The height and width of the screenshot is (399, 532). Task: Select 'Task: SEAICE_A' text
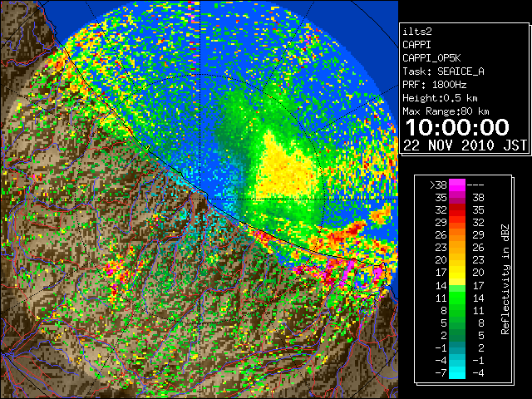coord(443,71)
